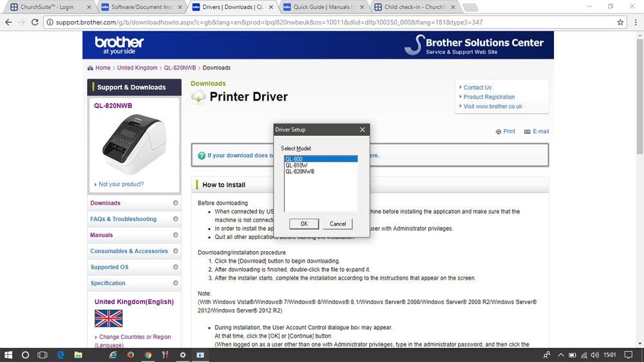The height and width of the screenshot is (362, 644).
Task: Click QL-820NWB in the breadcrumb
Action: [180, 68]
